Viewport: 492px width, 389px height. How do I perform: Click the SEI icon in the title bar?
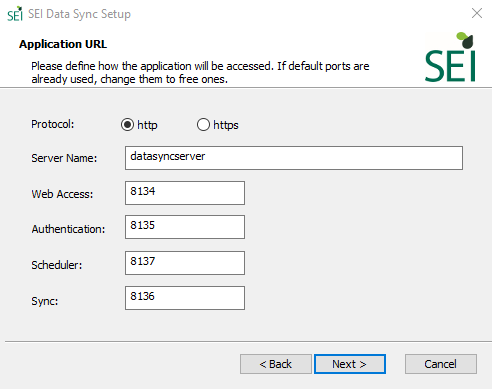15,14
